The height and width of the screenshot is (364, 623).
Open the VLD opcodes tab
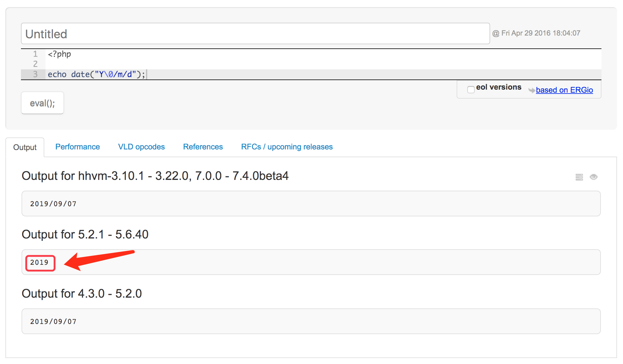coord(141,147)
